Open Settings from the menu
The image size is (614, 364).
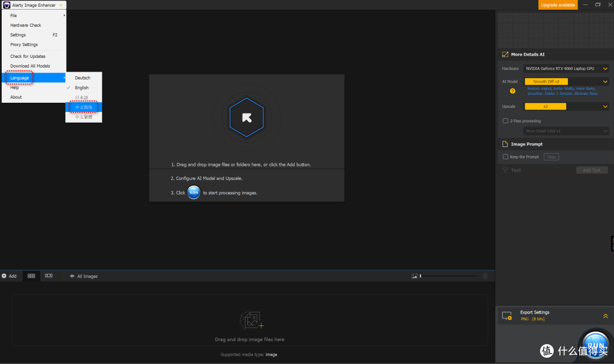click(34, 35)
